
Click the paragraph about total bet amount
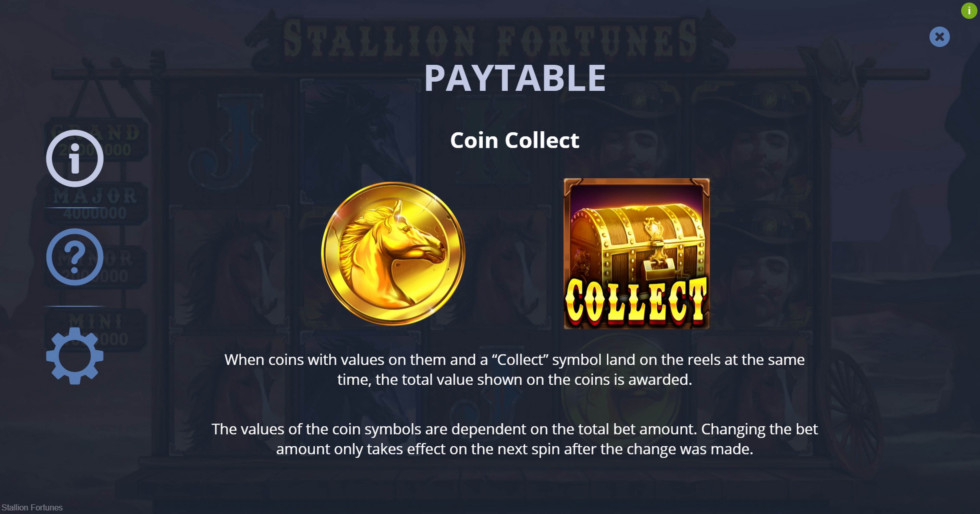514,439
